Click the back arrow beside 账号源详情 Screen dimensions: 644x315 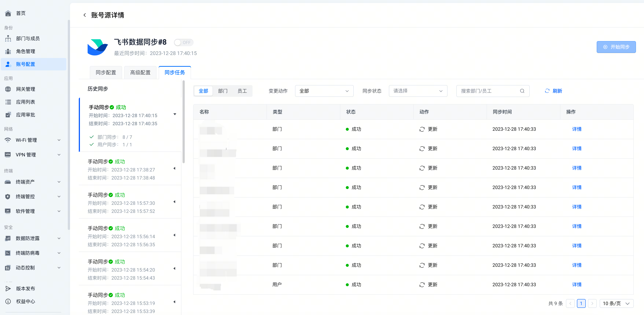85,15
